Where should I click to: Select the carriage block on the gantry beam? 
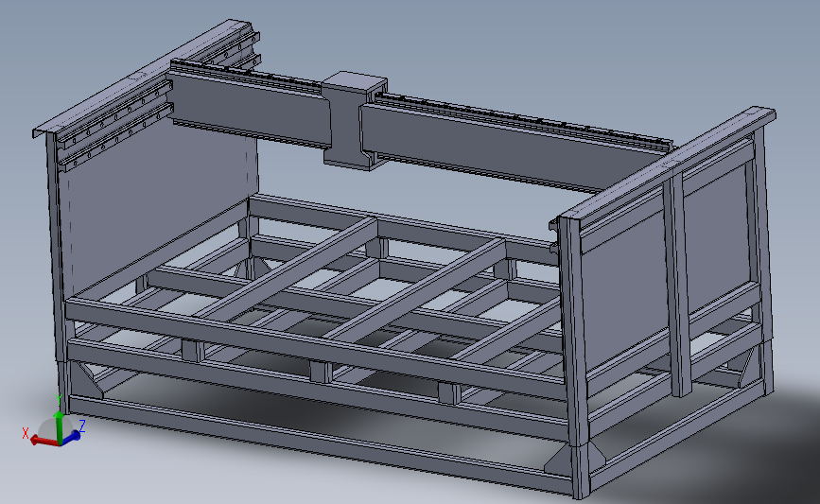click(354, 120)
